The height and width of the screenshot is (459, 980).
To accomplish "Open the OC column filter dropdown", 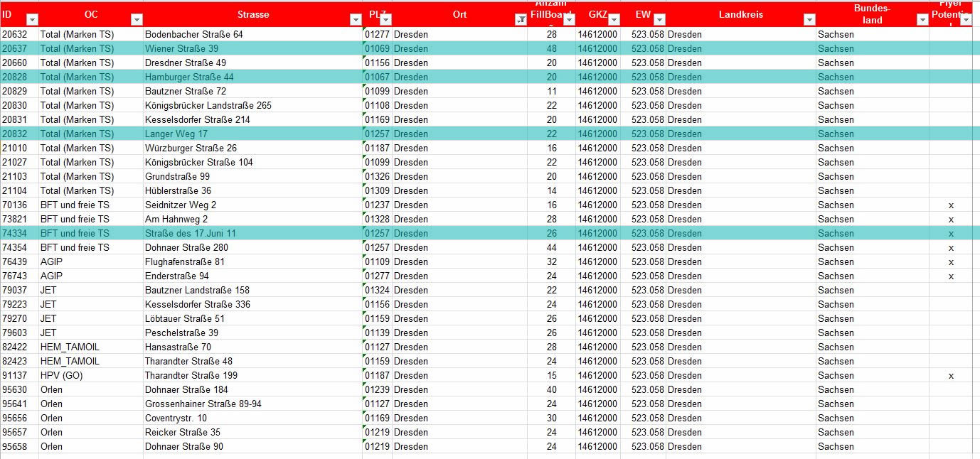I will click(x=137, y=20).
